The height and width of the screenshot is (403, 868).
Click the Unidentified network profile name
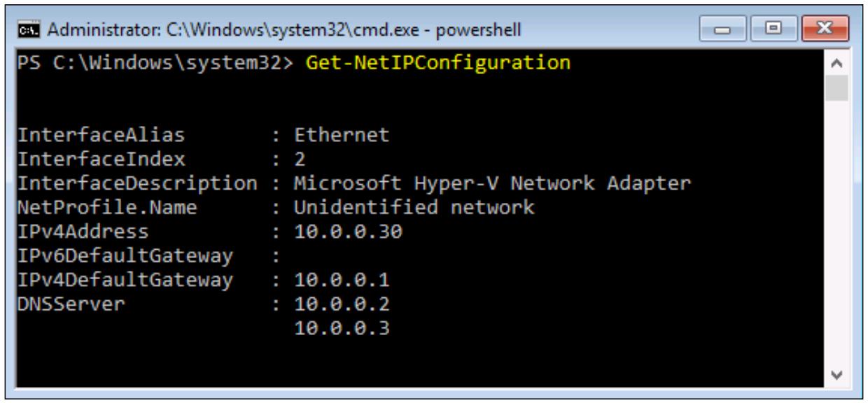(414, 208)
